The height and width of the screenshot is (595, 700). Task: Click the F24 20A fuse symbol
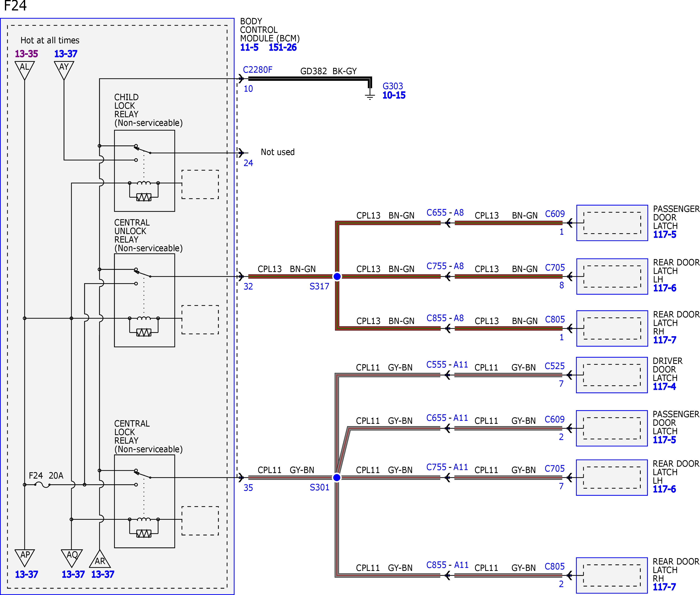tap(42, 485)
